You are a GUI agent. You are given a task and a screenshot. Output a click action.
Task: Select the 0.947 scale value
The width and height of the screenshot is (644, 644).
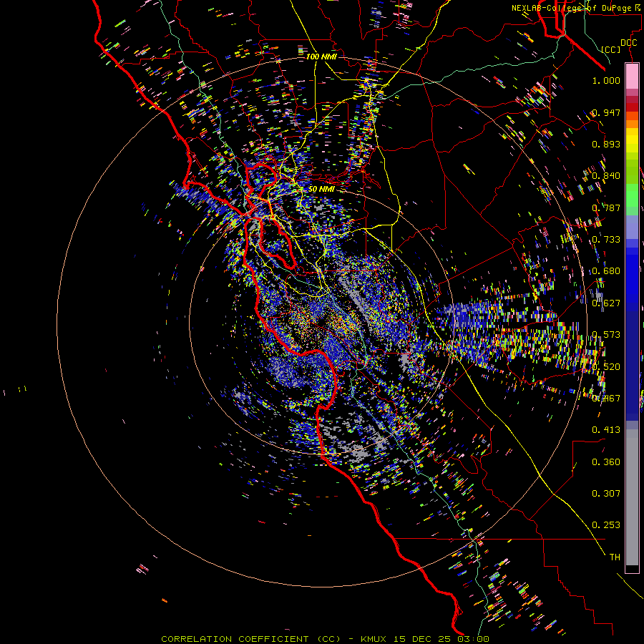(606, 112)
